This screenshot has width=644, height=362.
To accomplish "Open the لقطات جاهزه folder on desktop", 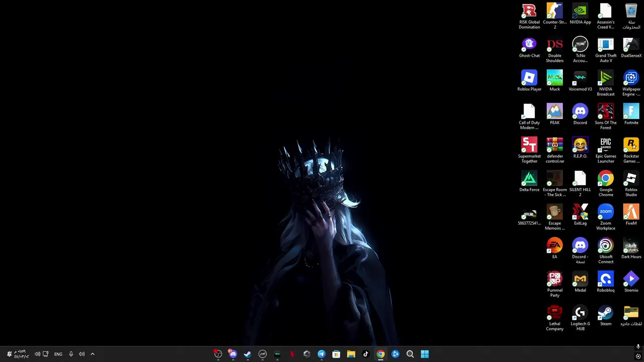I will [631, 316].
